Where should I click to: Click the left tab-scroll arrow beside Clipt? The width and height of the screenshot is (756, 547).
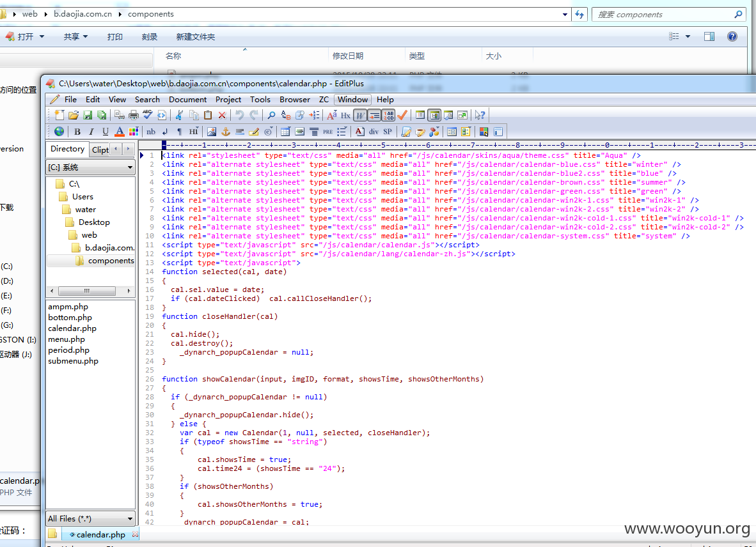pyautogui.click(x=116, y=149)
